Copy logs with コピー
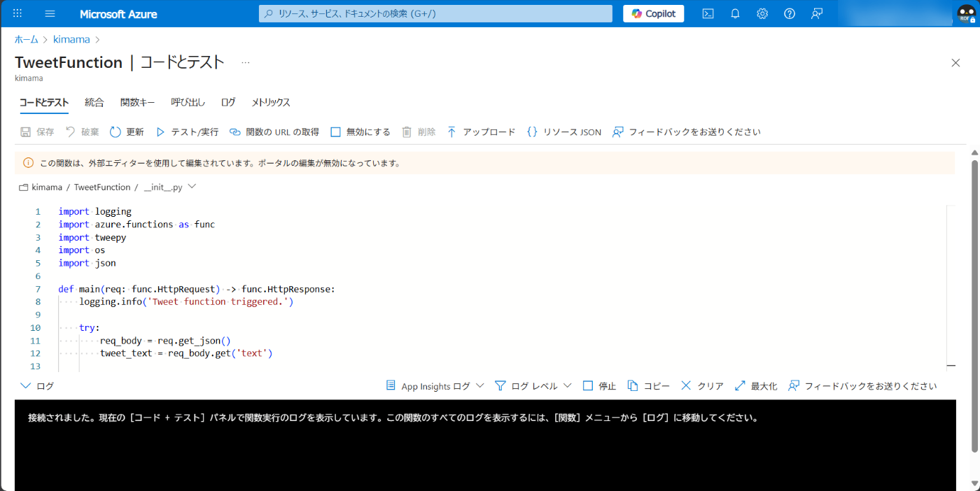The height and width of the screenshot is (491, 980). coord(648,386)
